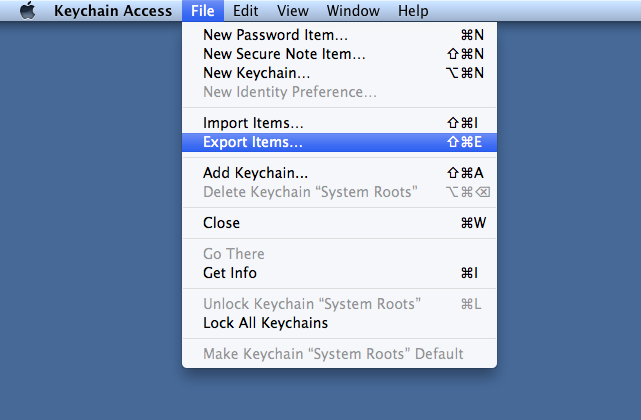Screen dimensions: 641x420
Task: Open the Edit menu
Action: pyautogui.click(x=246, y=11)
